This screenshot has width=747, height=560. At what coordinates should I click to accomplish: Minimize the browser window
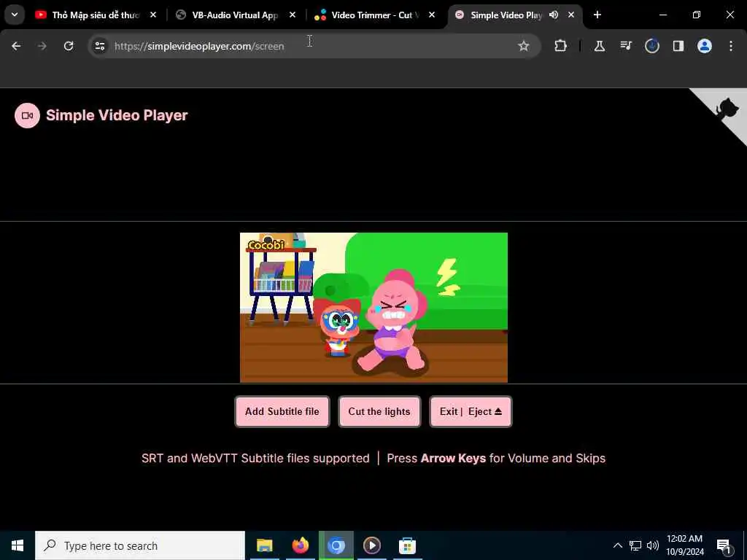[663, 15]
